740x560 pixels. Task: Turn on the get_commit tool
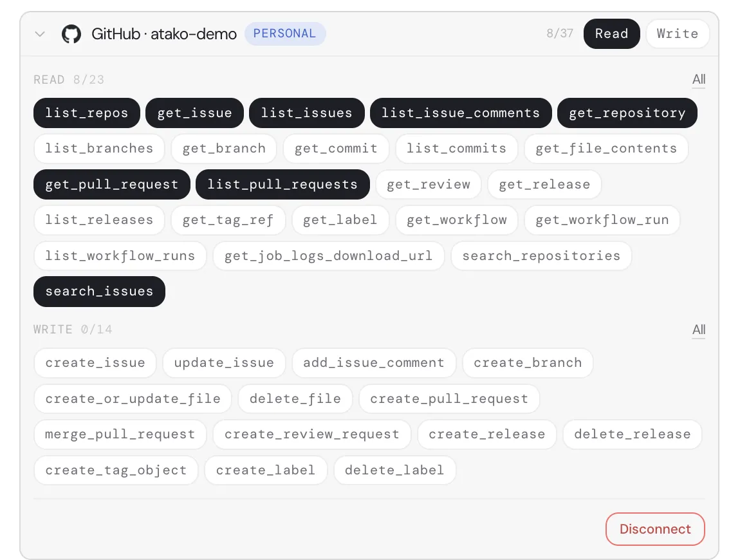[x=336, y=149]
